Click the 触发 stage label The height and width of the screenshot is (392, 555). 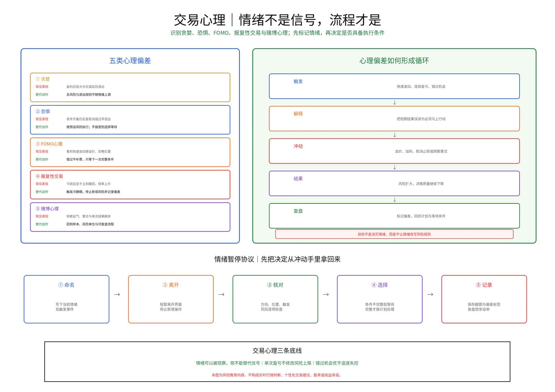(298, 81)
